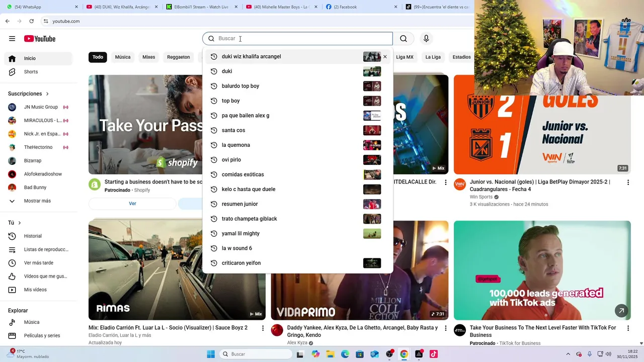
Task: Go back with the browser back arrow
Action: [x=7, y=21]
